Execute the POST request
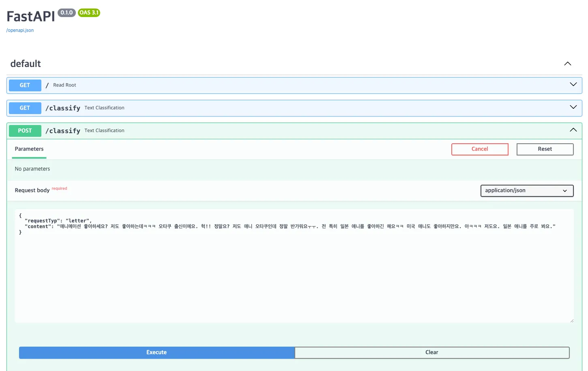The height and width of the screenshot is (371, 588). click(x=157, y=352)
